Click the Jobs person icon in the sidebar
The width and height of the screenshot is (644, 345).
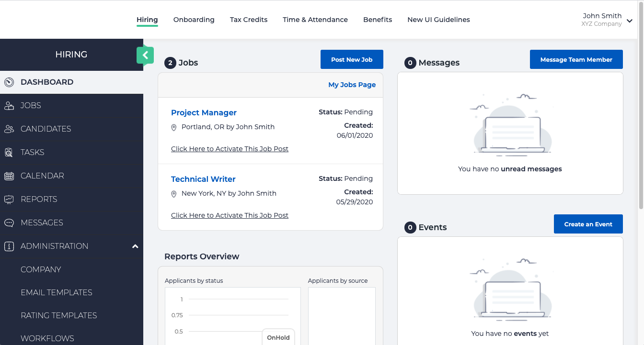coord(9,105)
